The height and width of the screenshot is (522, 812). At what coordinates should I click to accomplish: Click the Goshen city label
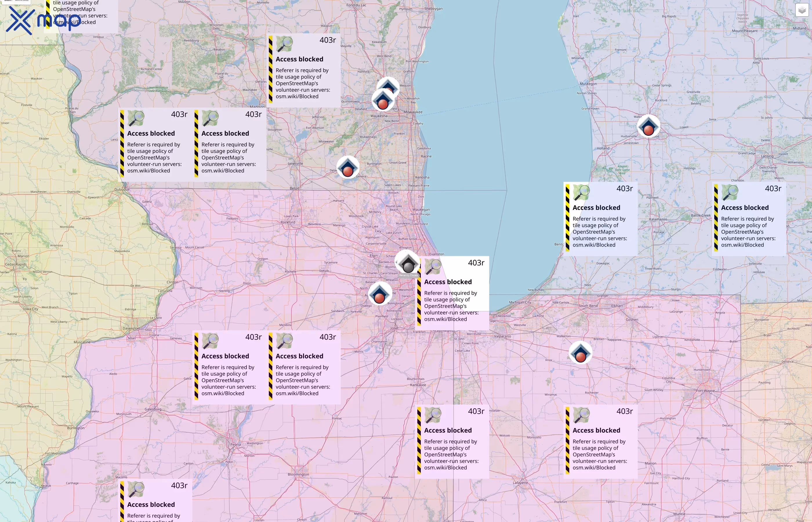632,320
